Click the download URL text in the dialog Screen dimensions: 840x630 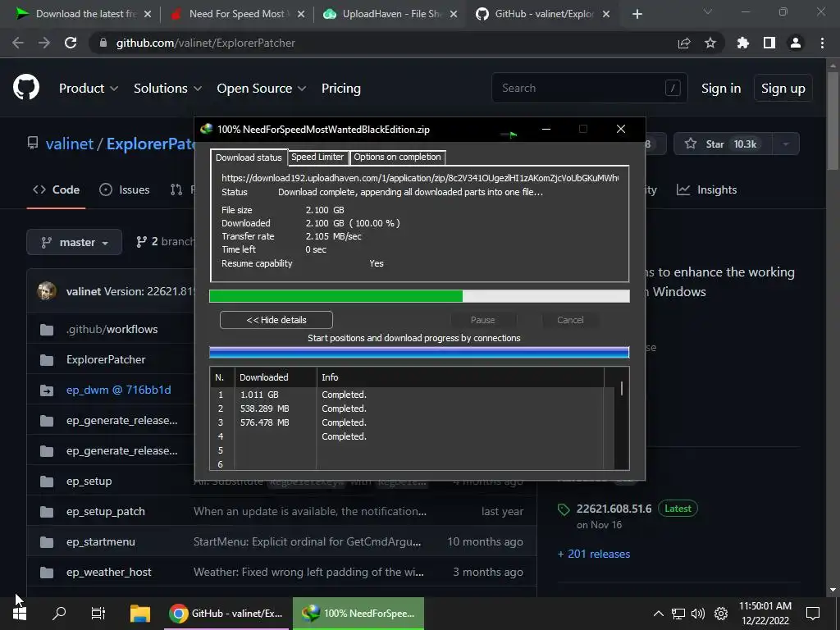[420, 178]
